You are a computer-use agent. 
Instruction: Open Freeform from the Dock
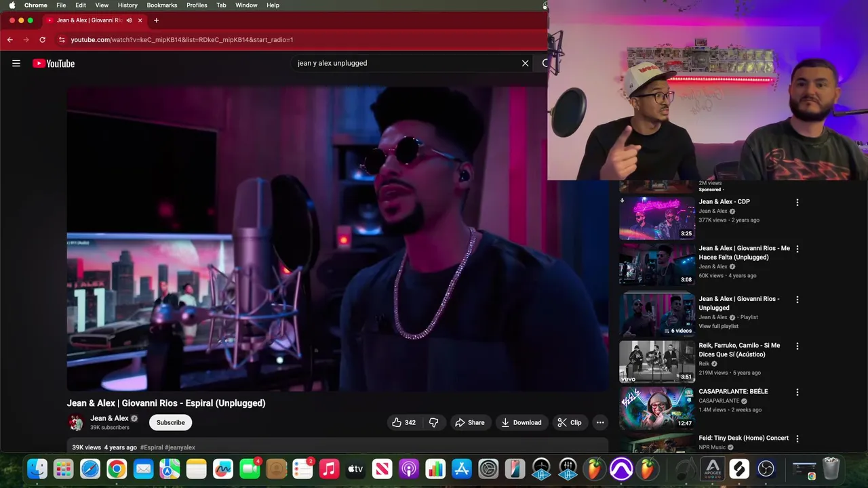223,468
